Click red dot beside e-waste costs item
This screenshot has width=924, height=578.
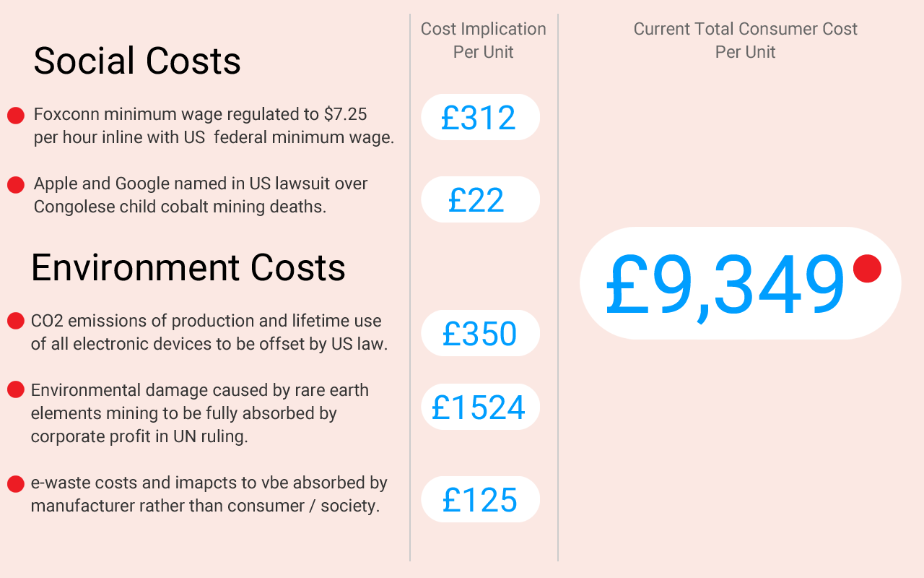click(x=16, y=483)
